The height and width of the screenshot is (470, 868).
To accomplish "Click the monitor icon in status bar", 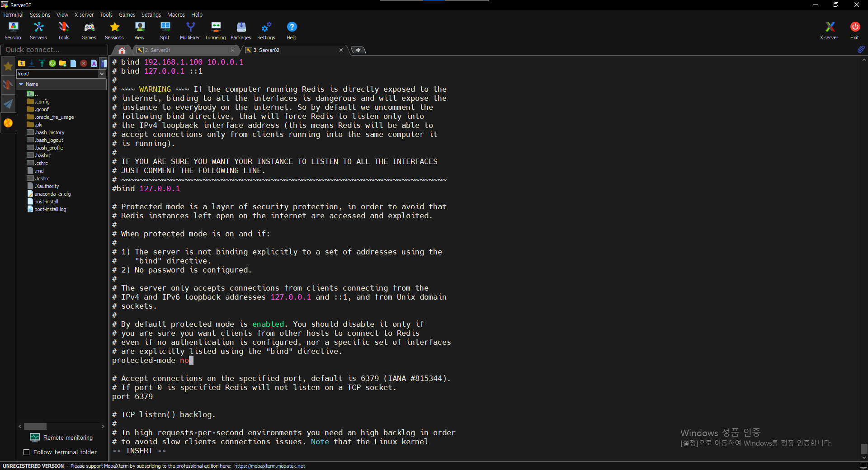I will point(863,466).
